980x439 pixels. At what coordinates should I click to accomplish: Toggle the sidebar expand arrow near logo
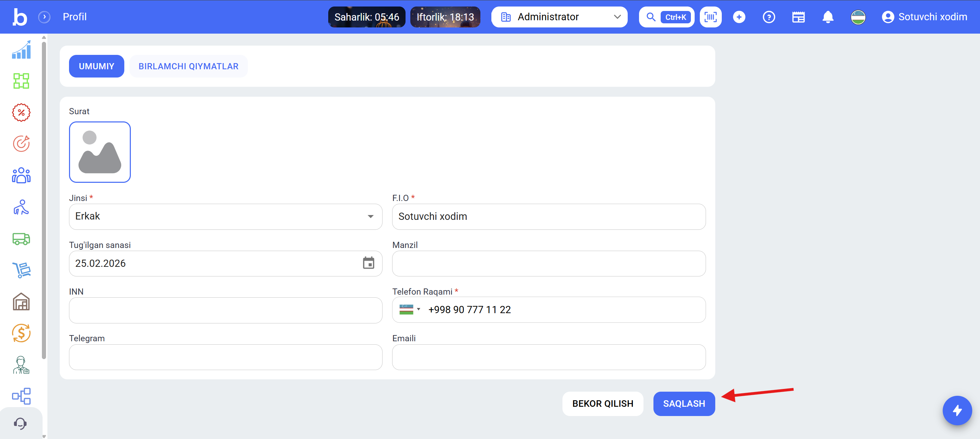44,17
